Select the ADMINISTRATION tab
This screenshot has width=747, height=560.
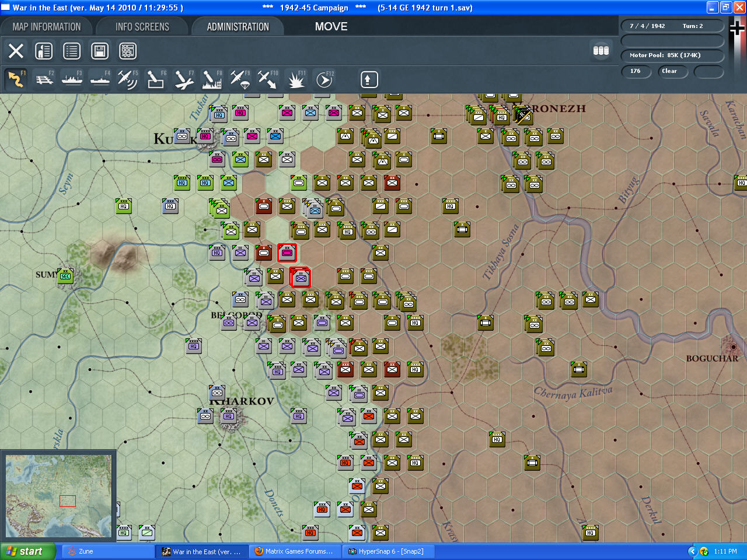(x=238, y=27)
